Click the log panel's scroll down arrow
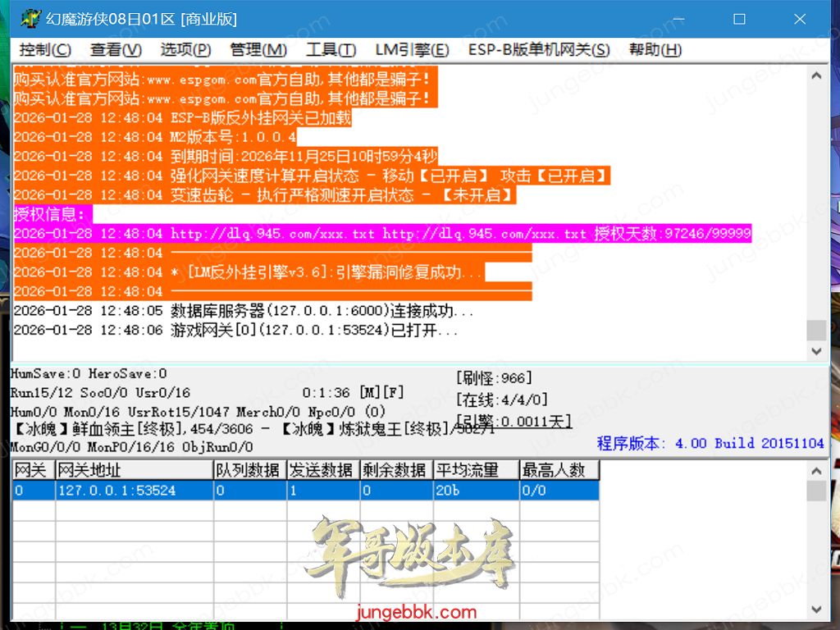 tap(816, 351)
